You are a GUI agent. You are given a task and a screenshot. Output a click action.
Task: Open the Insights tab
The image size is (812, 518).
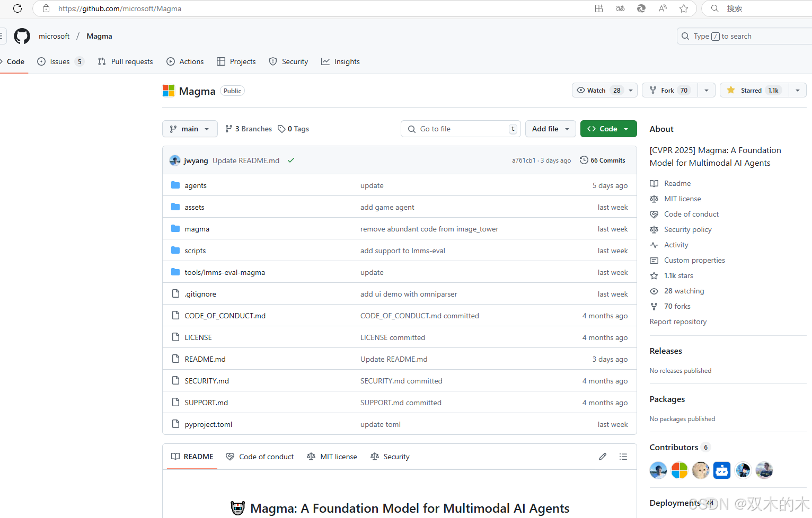tap(340, 61)
